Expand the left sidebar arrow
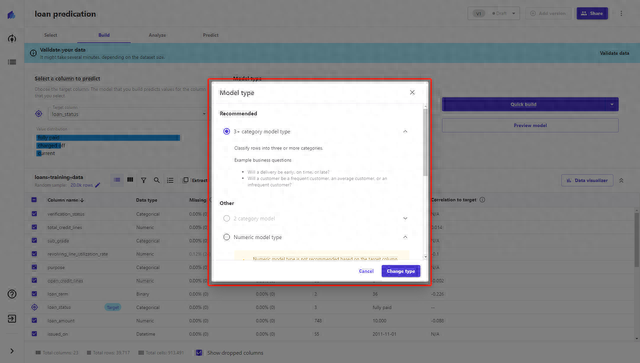The width and height of the screenshot is (640, 363). [x=12, y=351]
